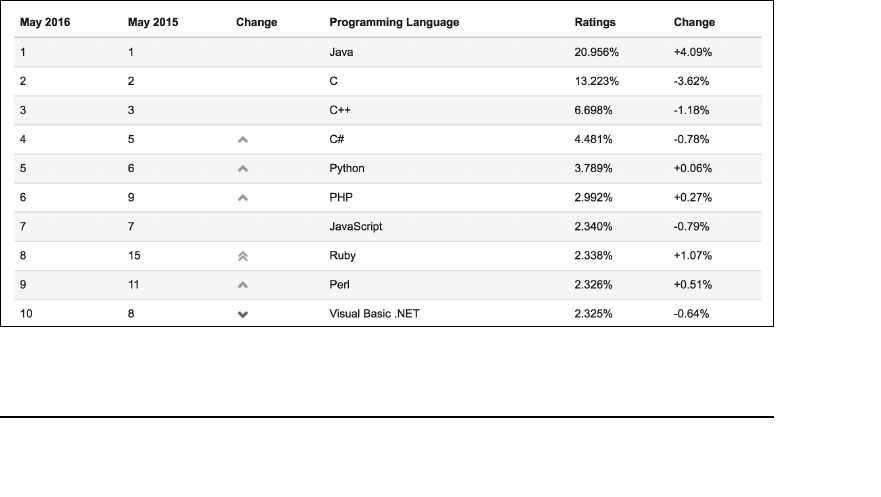
Task: Click the down arrow beside Visual Basic .NET
Action: tap(242, 314)
